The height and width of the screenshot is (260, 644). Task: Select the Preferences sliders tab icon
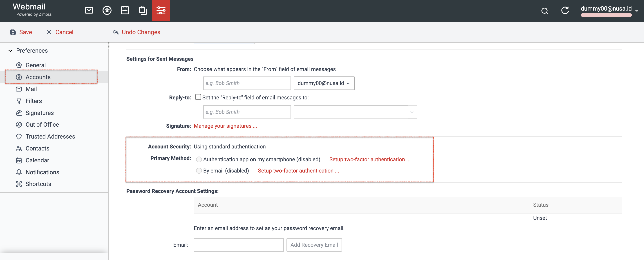[x=161, y=10]
